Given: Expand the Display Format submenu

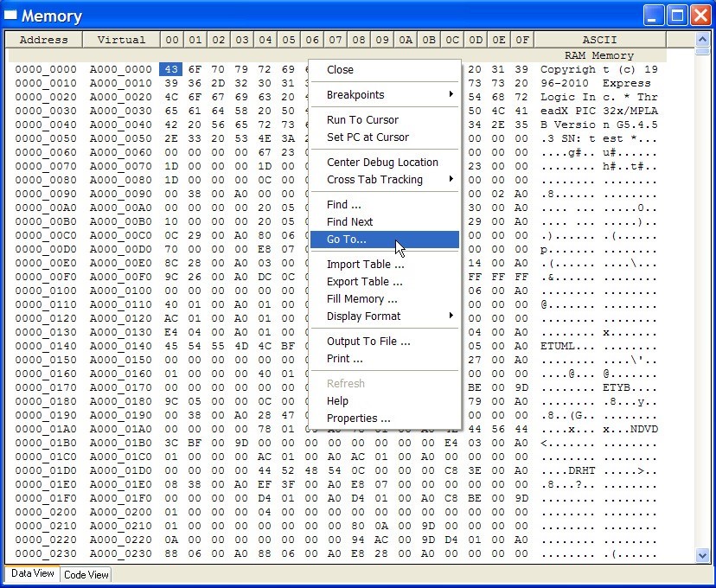Looking at the screenshot, I should (361, 316).
